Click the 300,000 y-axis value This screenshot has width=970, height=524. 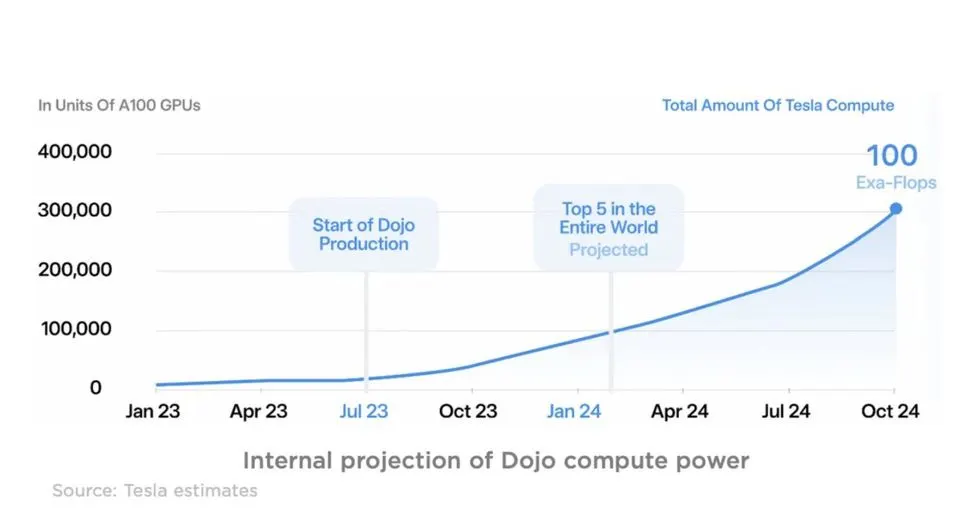75,210
